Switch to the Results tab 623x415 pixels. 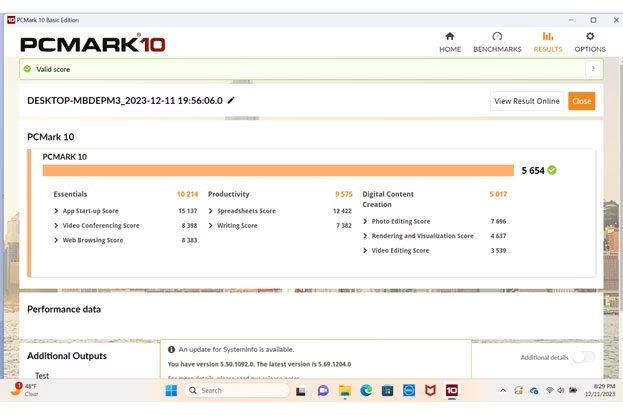[548, 42]
